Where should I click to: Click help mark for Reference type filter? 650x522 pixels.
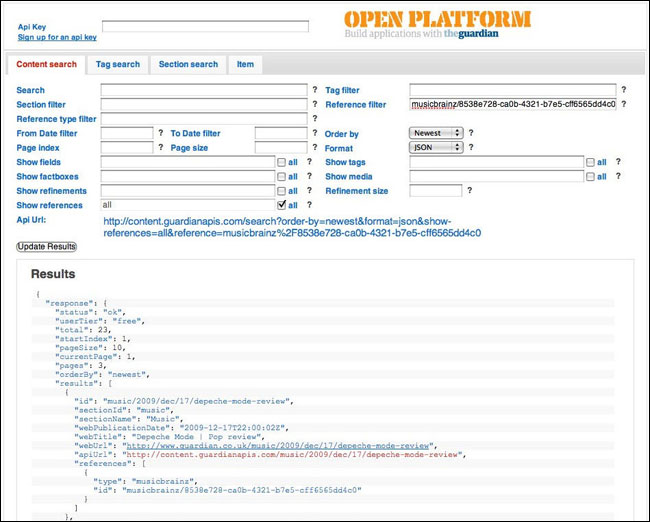point(315,119)
